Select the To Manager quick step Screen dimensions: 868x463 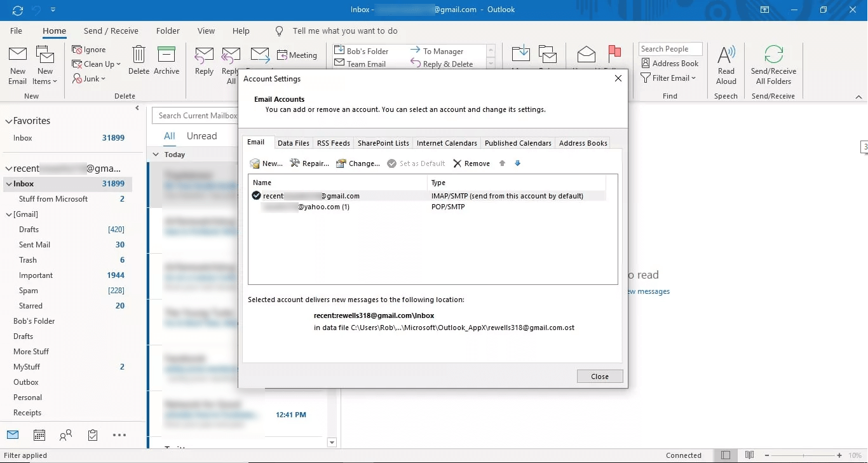coord(437,51)
